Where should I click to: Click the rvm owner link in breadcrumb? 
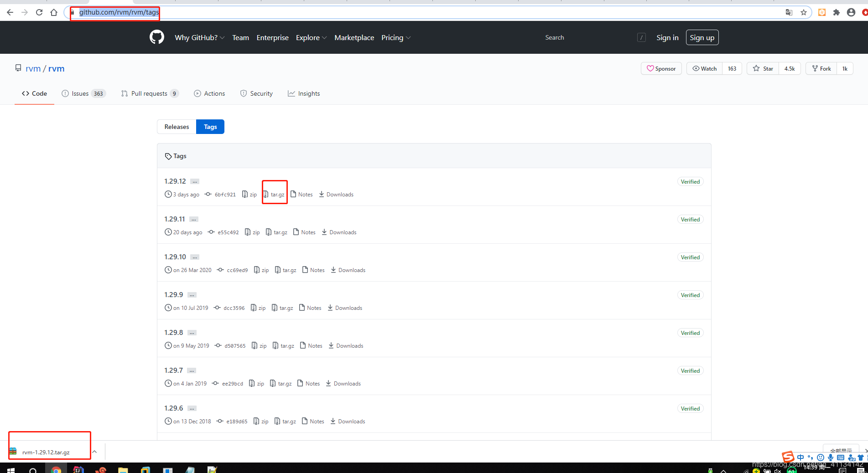[x=33, y=68]
